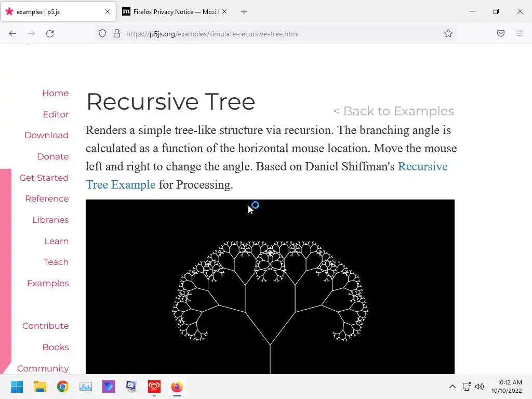Open the computer monitor taskbar app
This screenshot has height=399, width=532.
click(x=131, y=387)
